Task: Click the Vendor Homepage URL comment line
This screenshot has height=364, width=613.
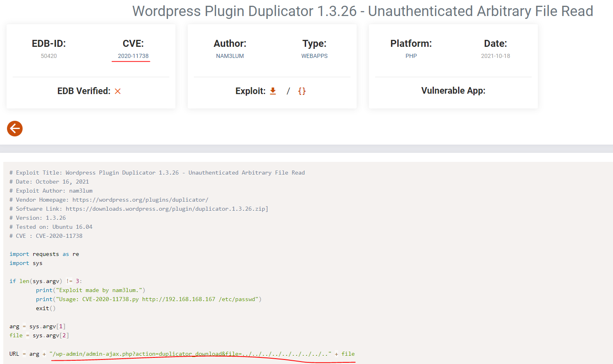Action: (109, 200)
